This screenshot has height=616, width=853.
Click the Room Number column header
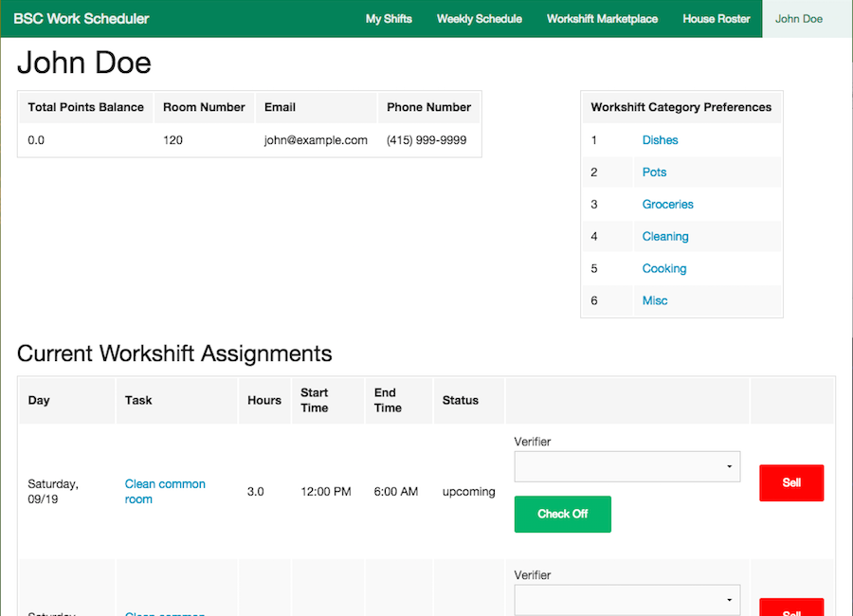pos(204,107)
